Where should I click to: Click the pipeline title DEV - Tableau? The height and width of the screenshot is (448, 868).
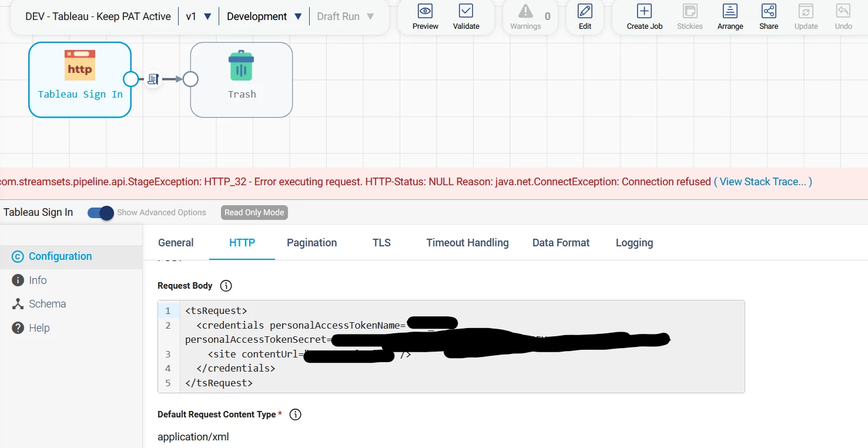pos(98,16)
